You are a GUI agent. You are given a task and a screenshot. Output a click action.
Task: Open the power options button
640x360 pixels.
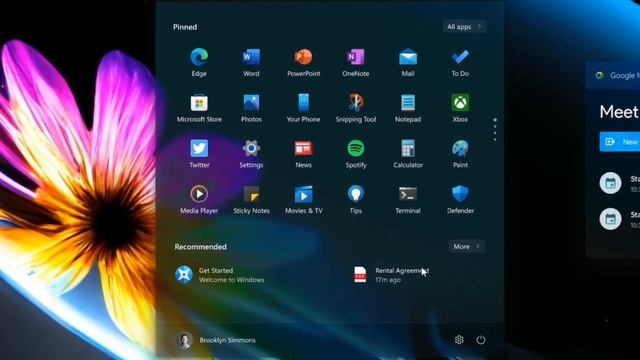pos(481,340)
